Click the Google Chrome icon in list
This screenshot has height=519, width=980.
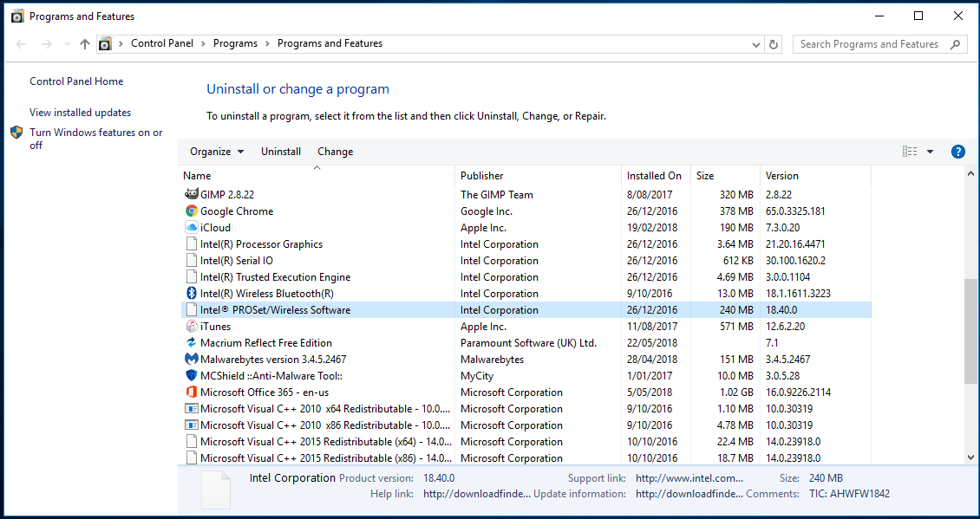tap(192, 211)
